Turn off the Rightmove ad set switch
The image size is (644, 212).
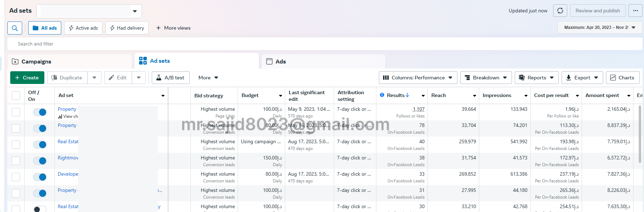[40, 161]
